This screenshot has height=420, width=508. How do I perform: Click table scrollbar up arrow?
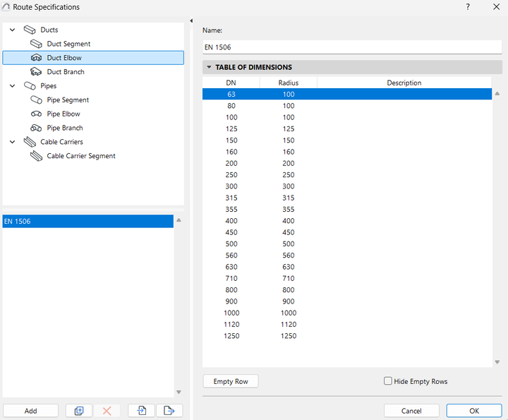pyautogui.click(x=497, y=94)
